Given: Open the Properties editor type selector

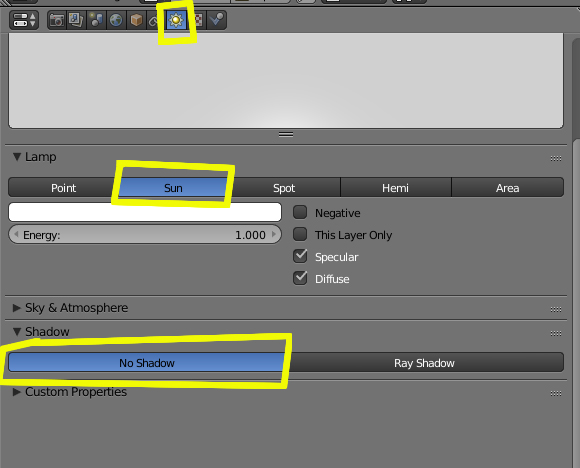Looking at the screenshot, I should (24, 20).
